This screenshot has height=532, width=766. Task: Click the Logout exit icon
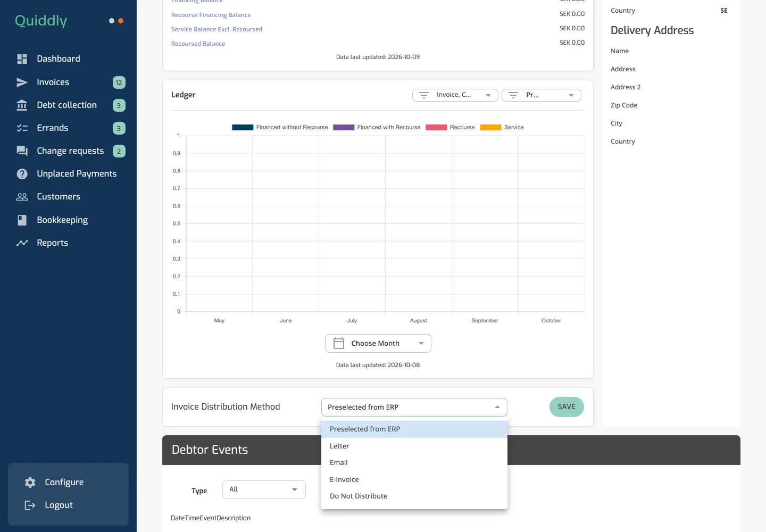click(x=30, y=505)
